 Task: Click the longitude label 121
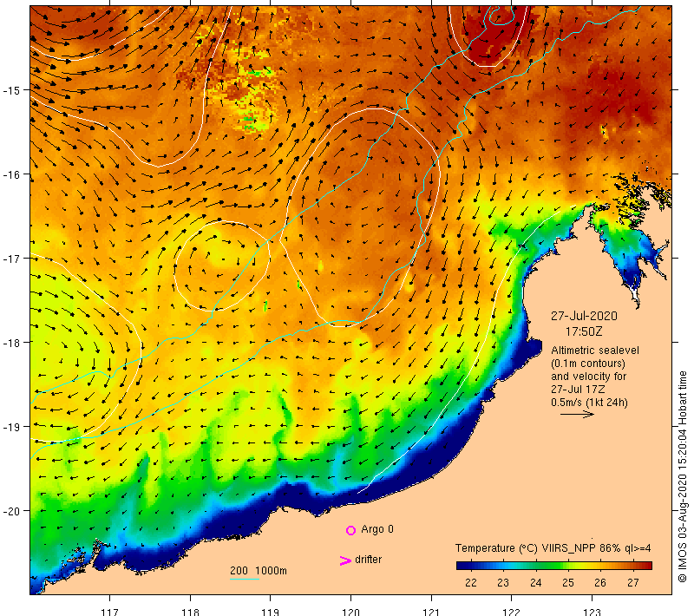click(431, 612)
